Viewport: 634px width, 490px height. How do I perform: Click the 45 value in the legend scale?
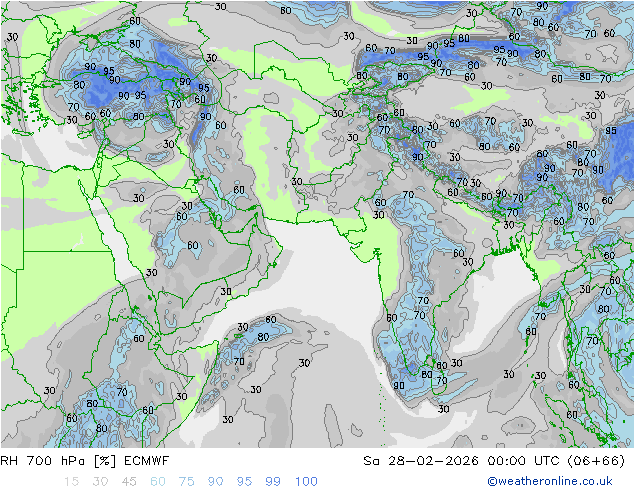point(129,481)
